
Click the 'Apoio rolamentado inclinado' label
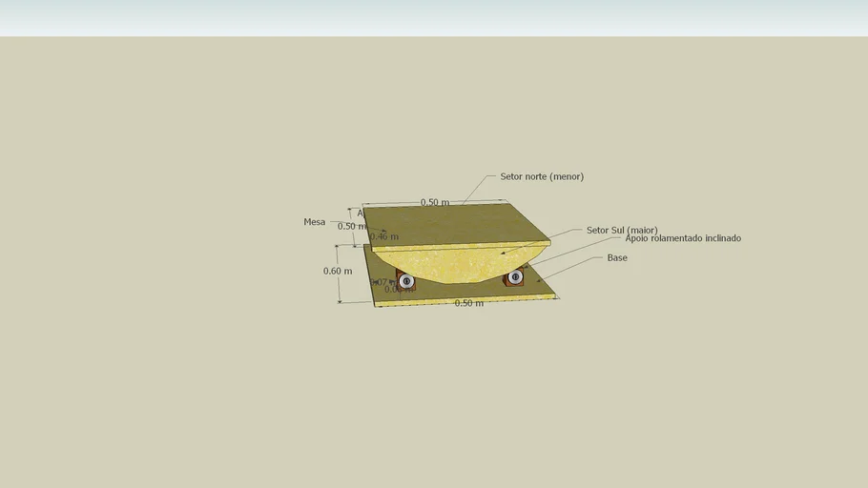click(682, 238)
